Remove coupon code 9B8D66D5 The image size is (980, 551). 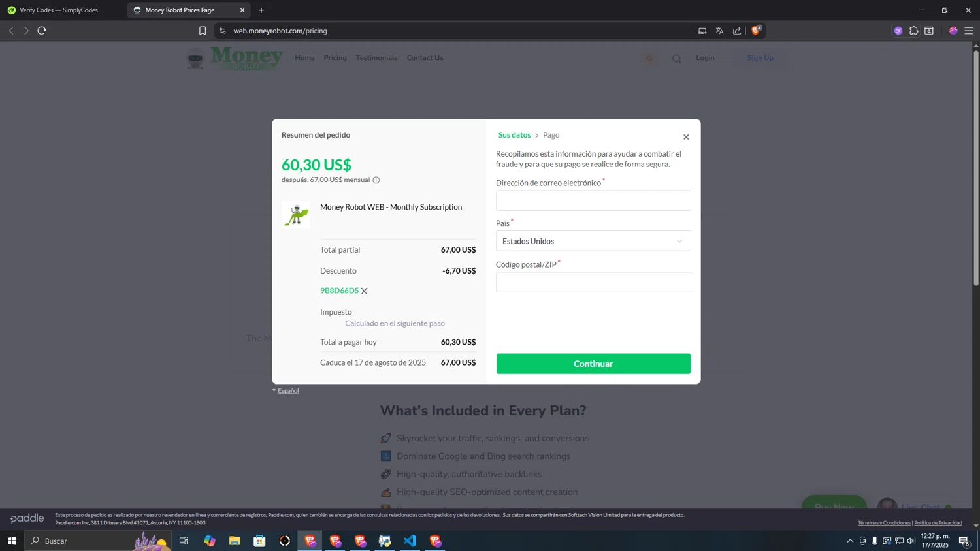(x=365, y=291)
